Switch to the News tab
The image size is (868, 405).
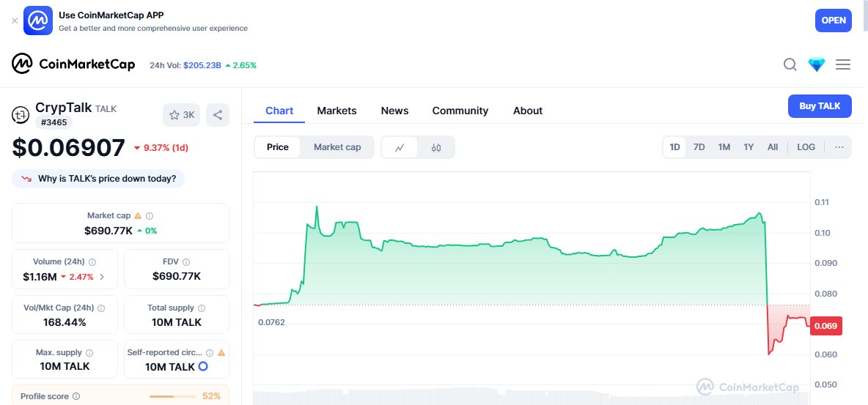click(394, 111)
